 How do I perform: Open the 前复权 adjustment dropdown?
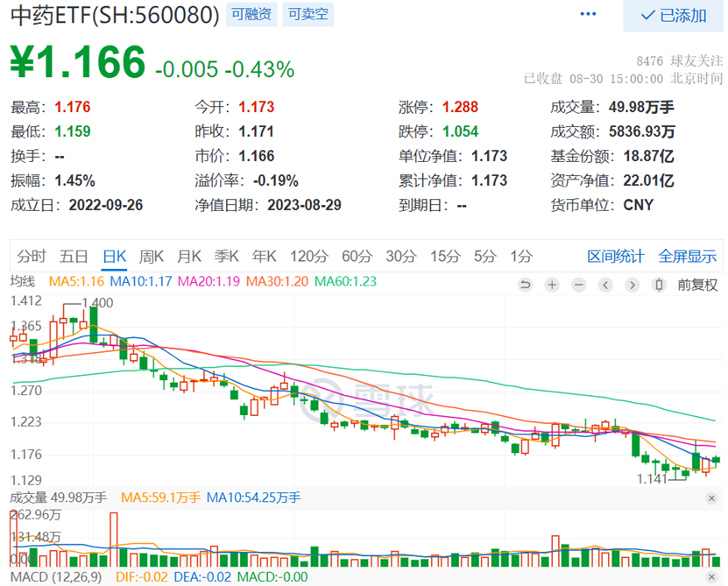tap(697, 284)
